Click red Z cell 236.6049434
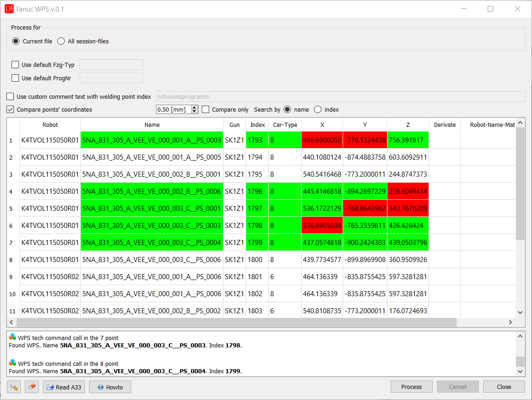Screen dimensions: 532x400 click(408, 191)
